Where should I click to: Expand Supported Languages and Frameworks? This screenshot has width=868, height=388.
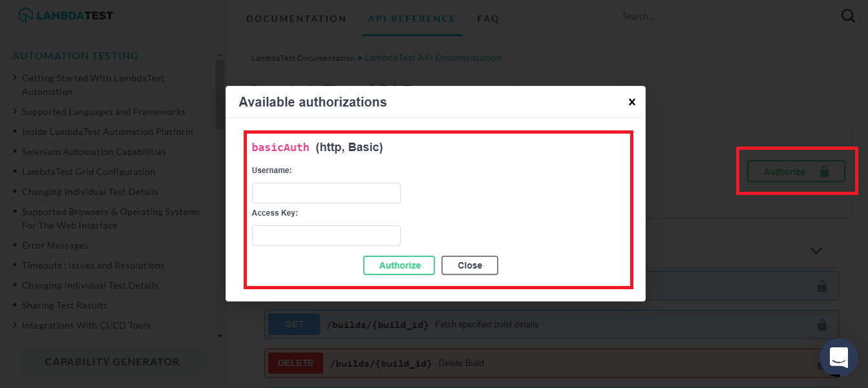pyautogui.click(x=103, y=111)
